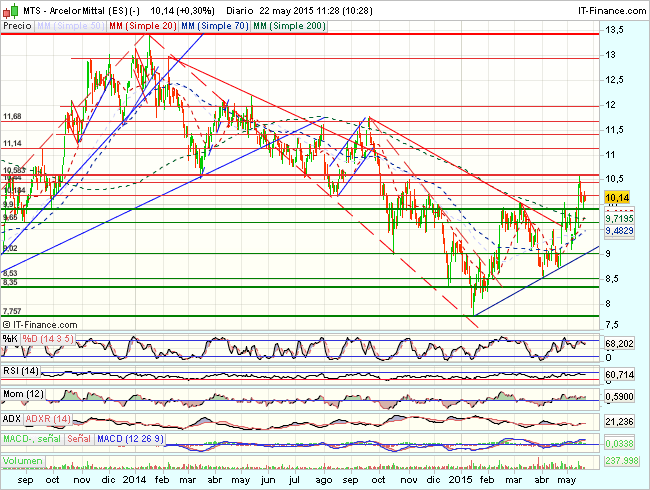Click the candlestick chart icon beside MTS
The height and width of the screenshot is (490, 650).
click(x=10, y=11)
